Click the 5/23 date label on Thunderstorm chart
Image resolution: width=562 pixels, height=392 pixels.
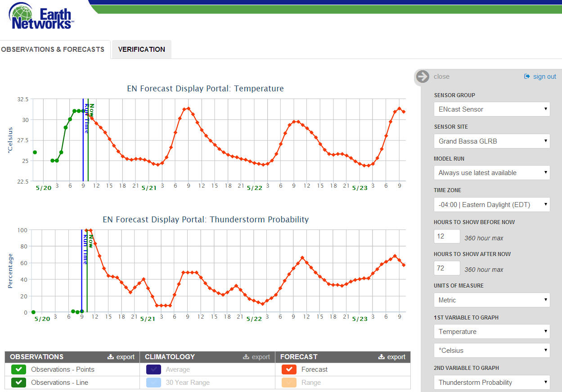(360, 319)
